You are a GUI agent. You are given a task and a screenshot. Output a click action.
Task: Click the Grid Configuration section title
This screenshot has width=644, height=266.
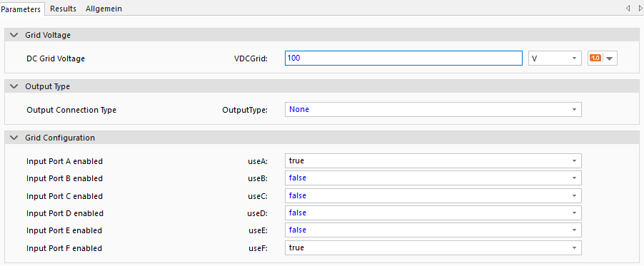[60, 138]
